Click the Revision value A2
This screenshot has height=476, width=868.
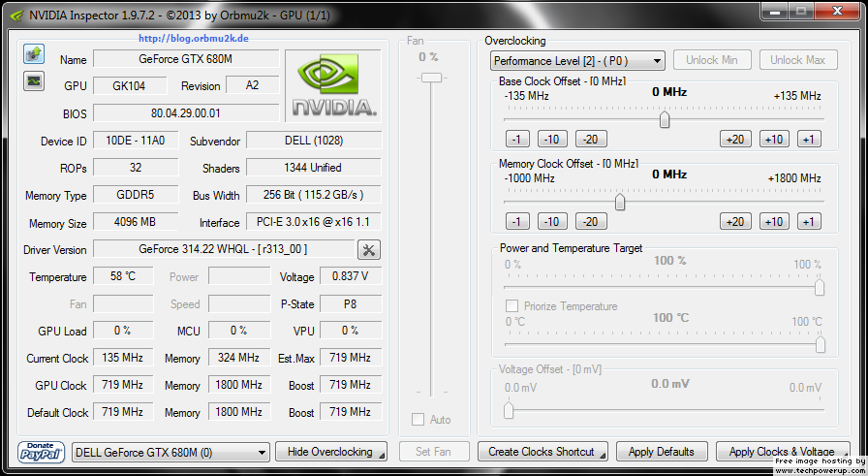(x=253, y=85)
